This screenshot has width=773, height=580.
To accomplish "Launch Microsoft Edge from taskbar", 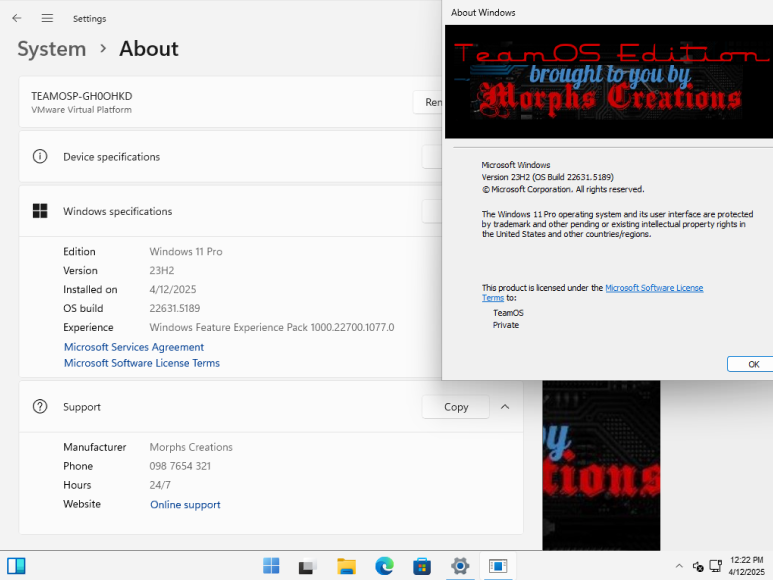I will tap(384, 566).
